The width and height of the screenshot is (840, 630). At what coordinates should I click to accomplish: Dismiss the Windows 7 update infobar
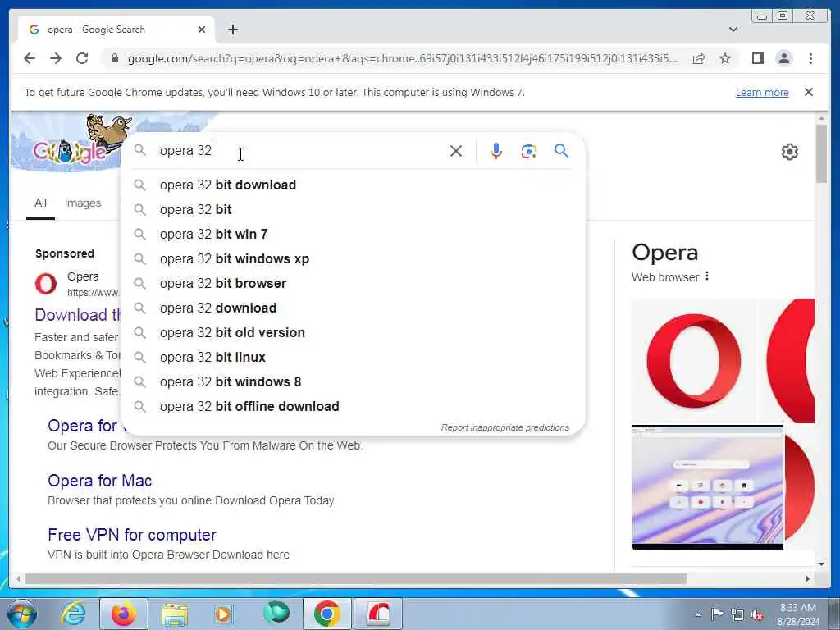click(x=808, y=92)
